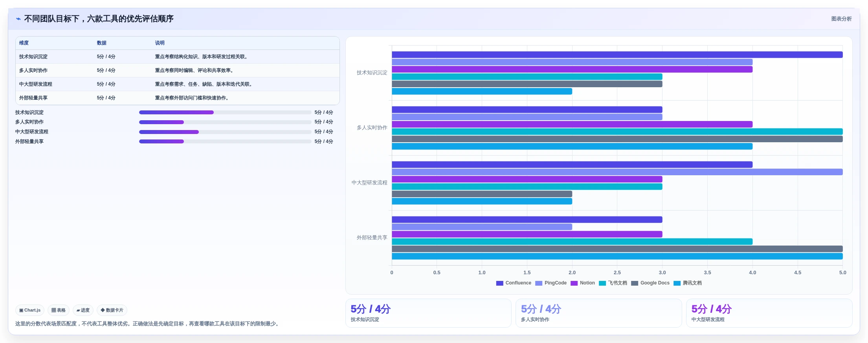Click the description 重点考察需求、任务、缺陷、版本和迭代关联

coord(204,84)
